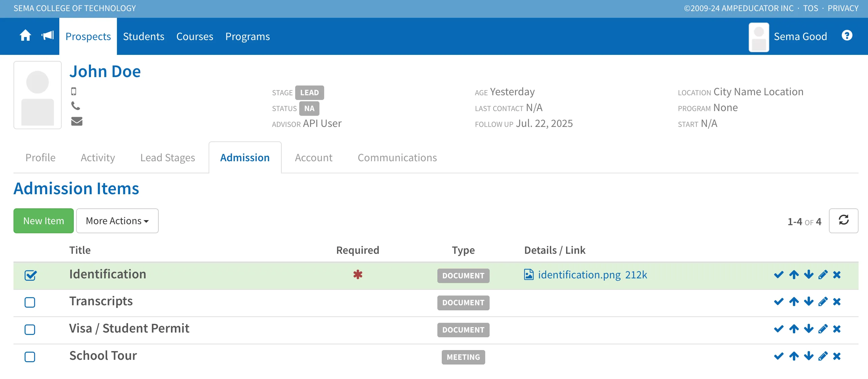Check the Transcripts item checkbox
The image size is (868, 379).
coord(30,302)
